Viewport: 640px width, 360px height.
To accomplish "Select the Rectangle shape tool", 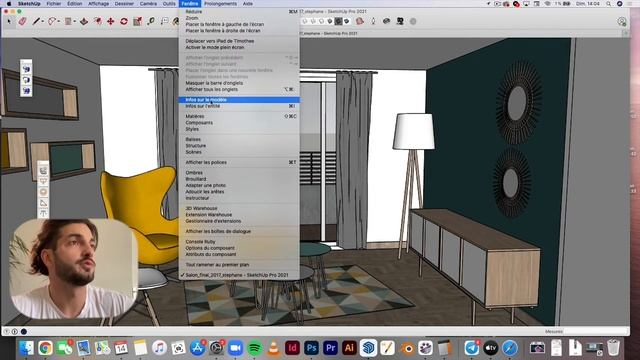I will [68, 21].
